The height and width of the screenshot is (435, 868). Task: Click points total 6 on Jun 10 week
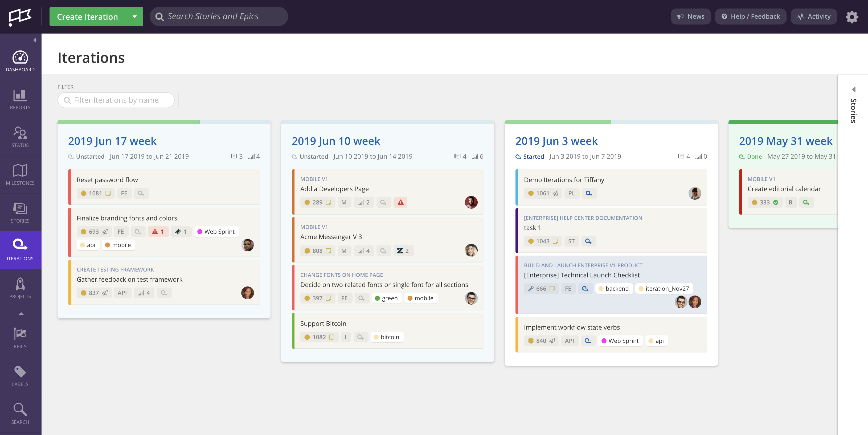point(477,156)
